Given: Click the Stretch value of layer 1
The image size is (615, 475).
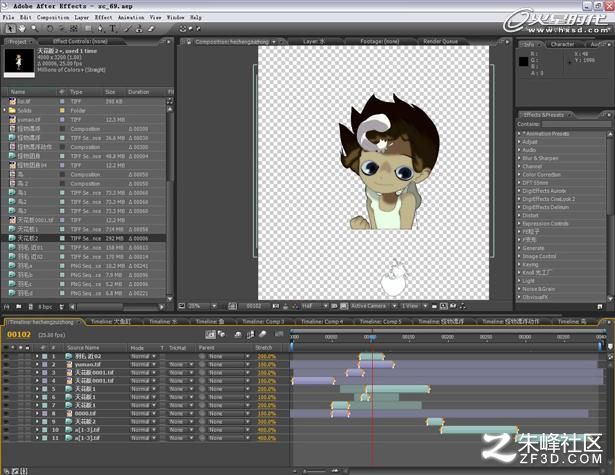Looking at the screenshot, I should 267,357.
